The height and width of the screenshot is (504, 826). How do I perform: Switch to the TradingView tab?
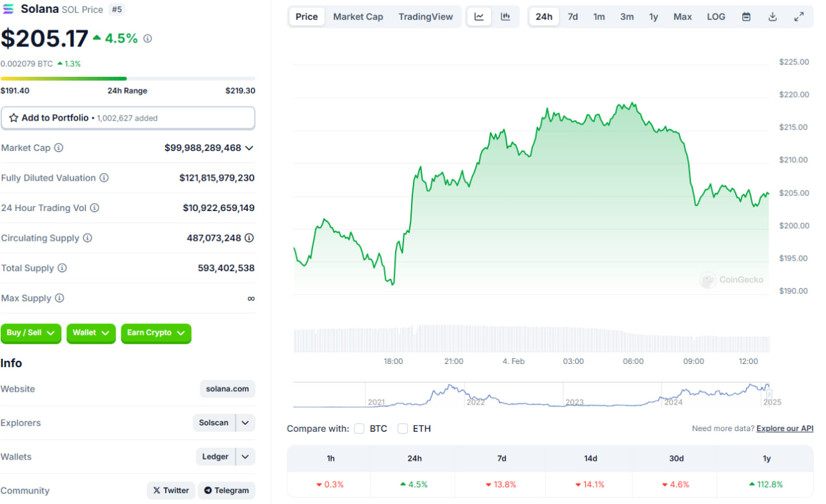coord(426,17)
